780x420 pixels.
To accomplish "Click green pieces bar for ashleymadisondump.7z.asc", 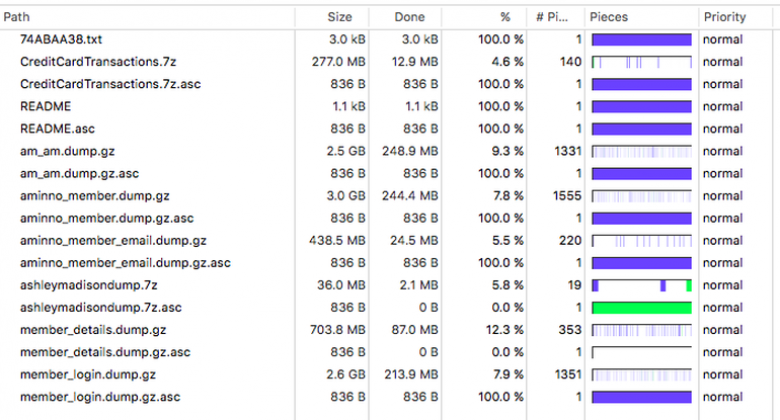I will pos(641,308).
